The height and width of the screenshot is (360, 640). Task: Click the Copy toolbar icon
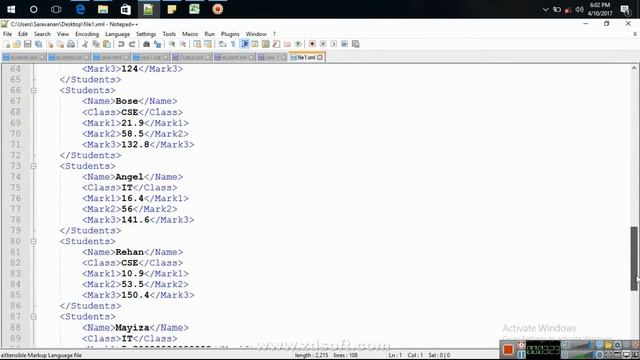[x=96, y=44]
